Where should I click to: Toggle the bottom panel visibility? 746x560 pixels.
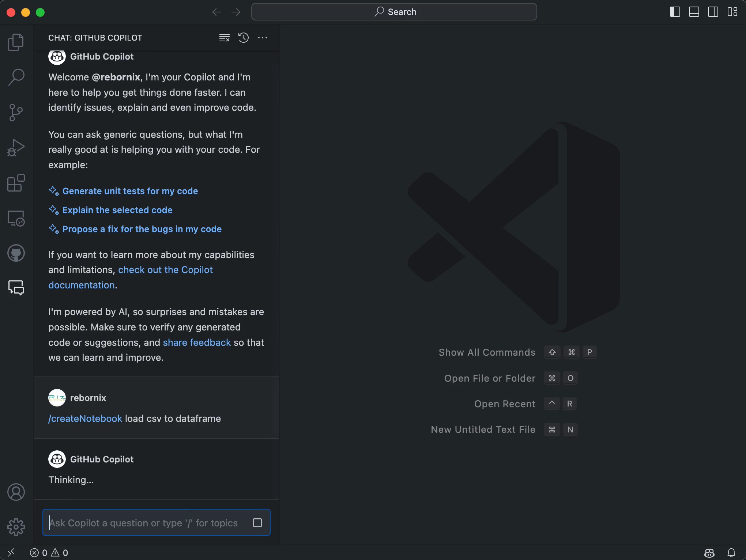pyautogui.click(x=694, y=12)
